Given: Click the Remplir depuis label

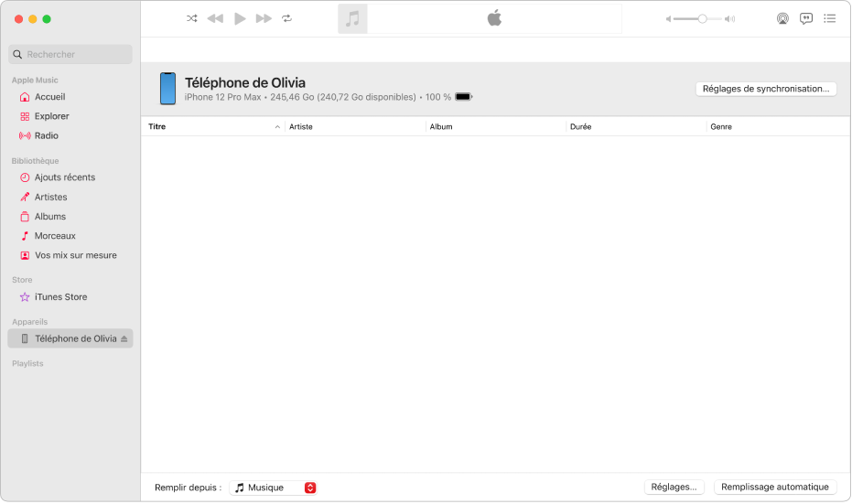Looking at the screenshot, I should pos(188,488).
